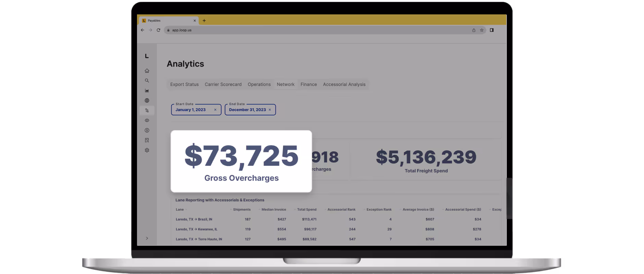Screen dimensions: 644x274
Task: Click the page vertical scrollbar
Action: [x=509, y=198]
